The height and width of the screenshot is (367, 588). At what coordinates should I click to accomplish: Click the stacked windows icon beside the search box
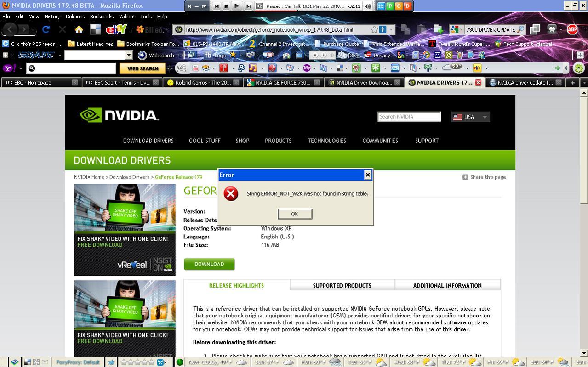tap(535, 29)
